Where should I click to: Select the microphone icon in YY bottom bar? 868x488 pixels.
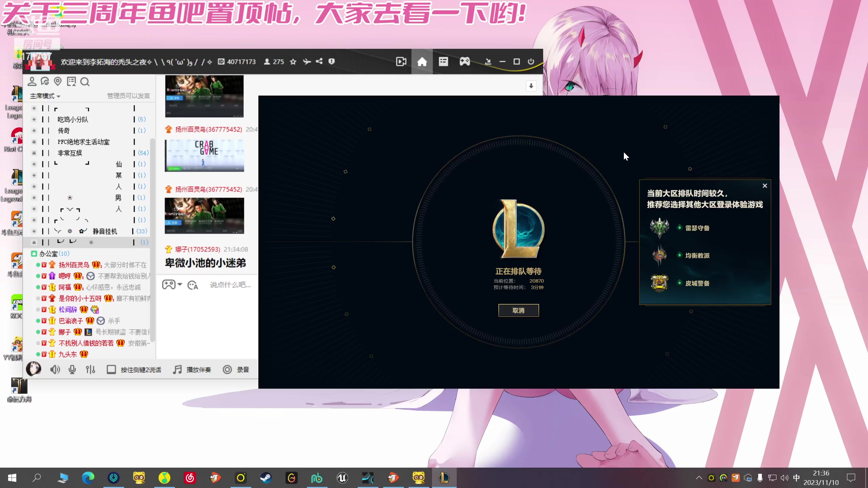pos(72,369)
